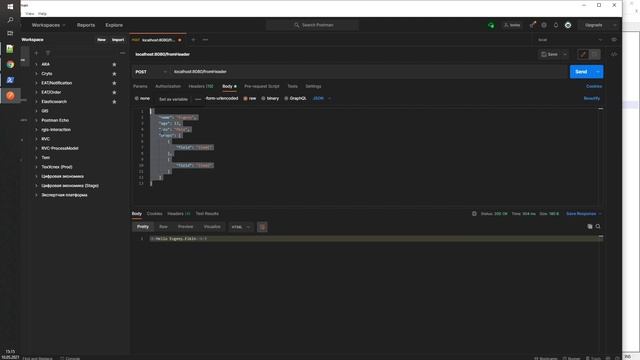This screenshot has height=360, width=640.
Task: Expand the AKA collection
Action: [36, 64]
